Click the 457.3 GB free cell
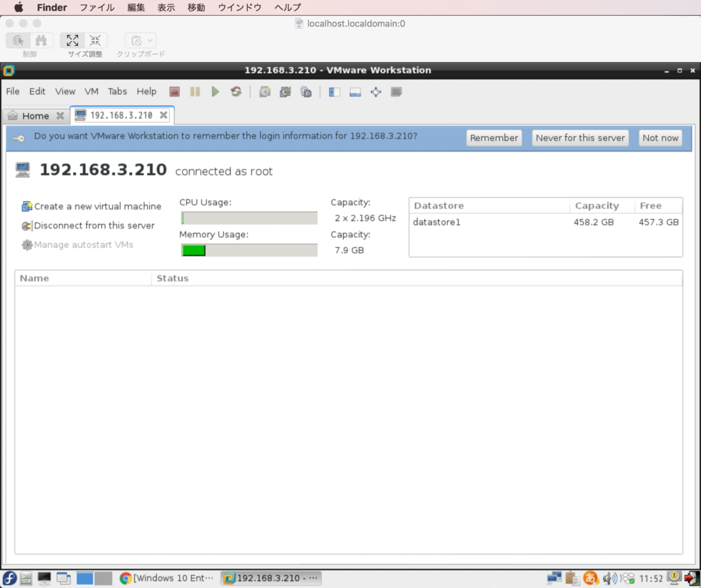 click(x=659, y=222)
